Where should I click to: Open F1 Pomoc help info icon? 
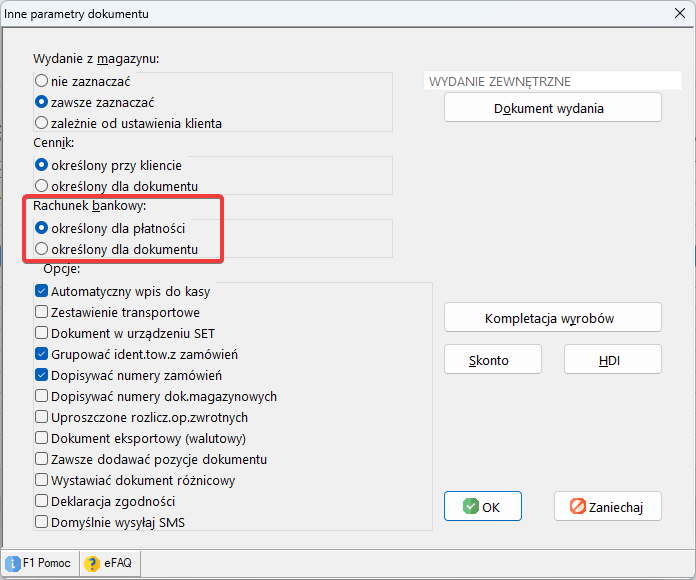click(x=13, y=564)
